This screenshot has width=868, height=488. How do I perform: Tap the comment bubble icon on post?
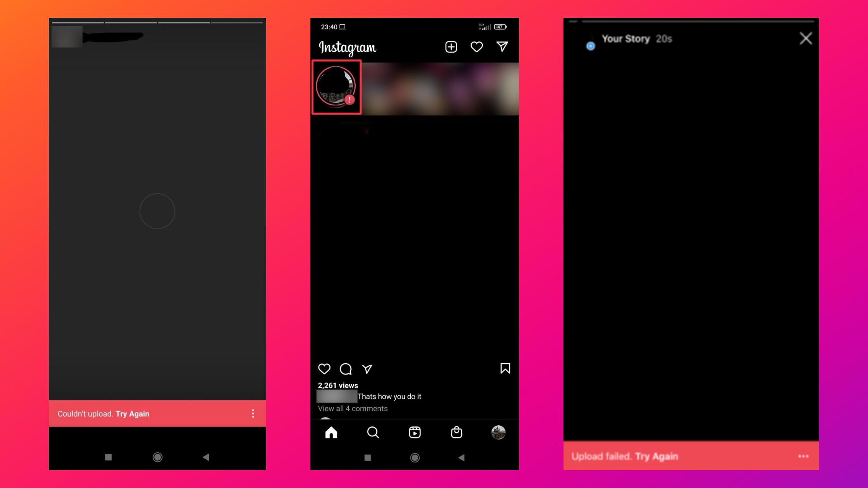[x=346, y=368]
